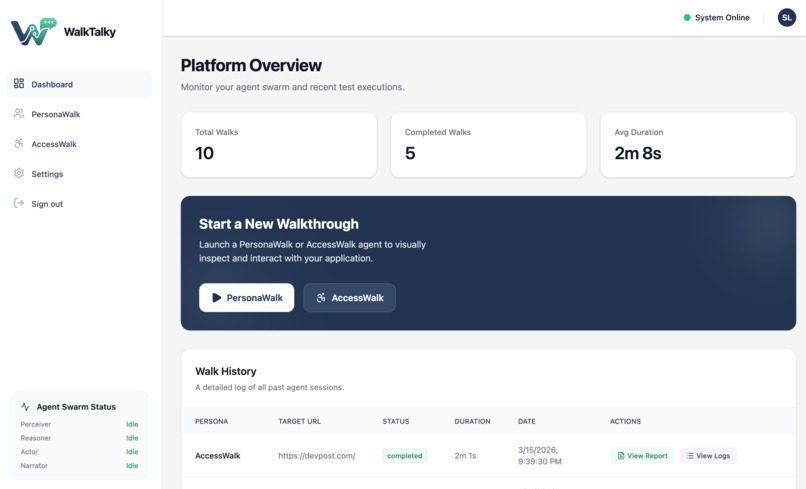Click the TARGET URL column header
The image size is (806, 489).
coord(300,421)
